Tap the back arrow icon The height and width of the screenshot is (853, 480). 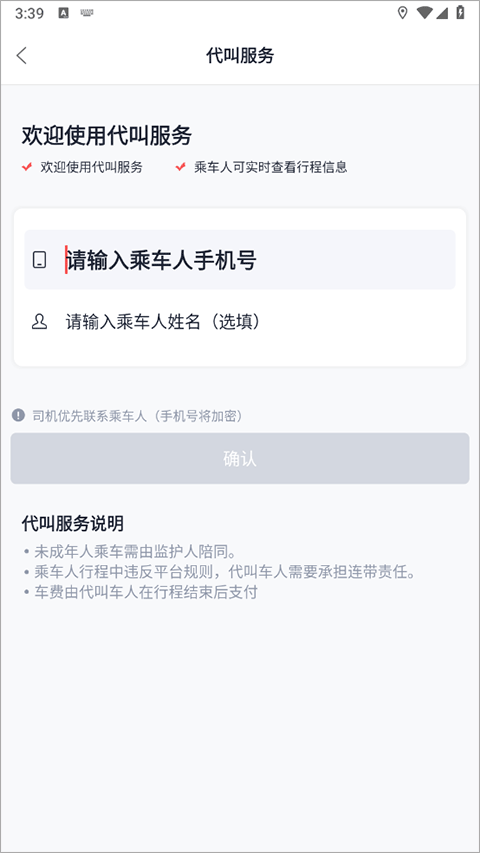pos(21,55)
